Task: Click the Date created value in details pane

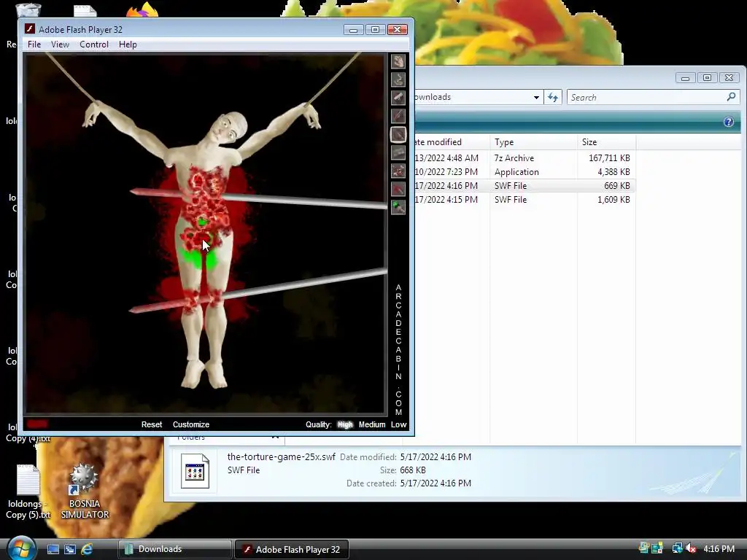Action: (x=436, y=483)
